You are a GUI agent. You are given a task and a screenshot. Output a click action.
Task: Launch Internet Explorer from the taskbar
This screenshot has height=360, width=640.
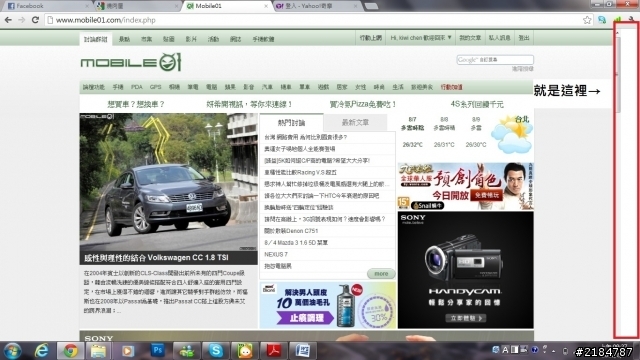(x=42, y=351)
